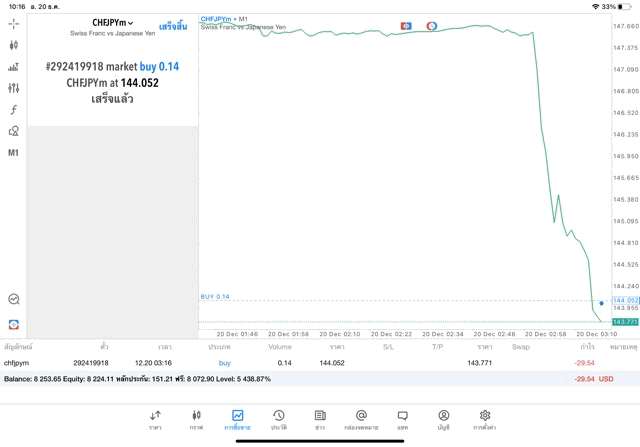The height and width of the screenshot is (447, 640).
Task: Open the trade tab with line chart icon
Action: (237, 420)
